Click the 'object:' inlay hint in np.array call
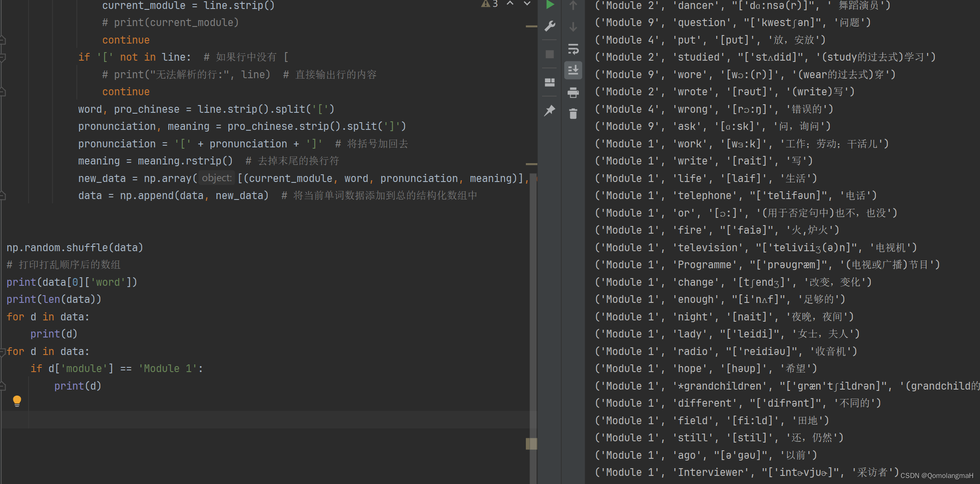The height and width of the screenshot is (484, 980). point(217,178)
